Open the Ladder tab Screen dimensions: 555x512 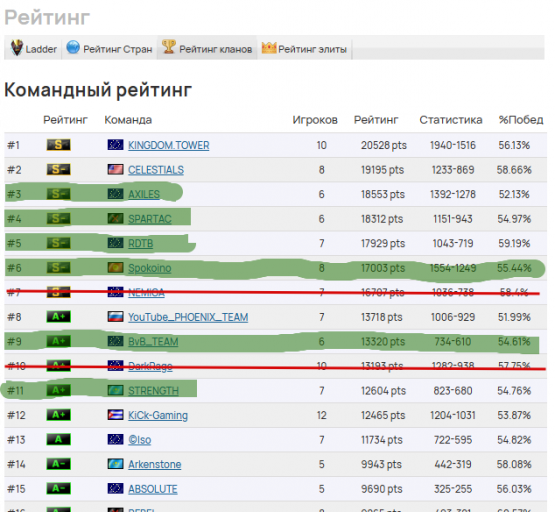[x=33, y=48]
